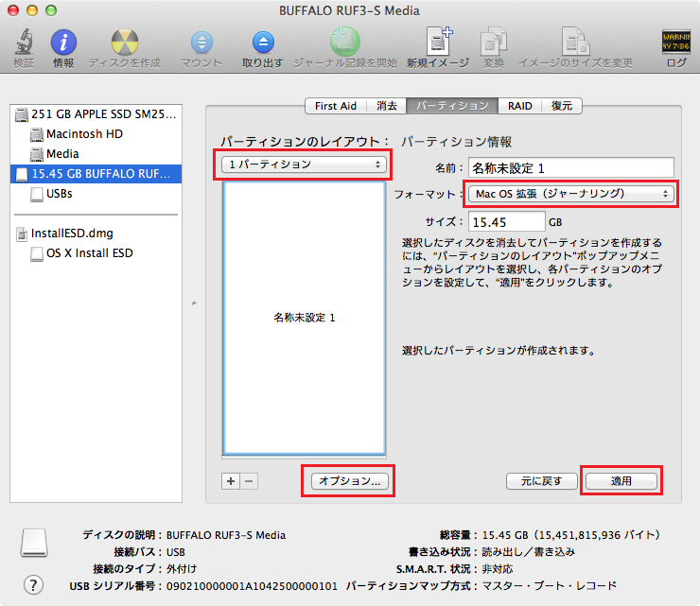Image resolution: width=700 pixels, height=606 pixels.
Task: Select the InstallESD.dmg disk image
Action: [x=96, y=234]
